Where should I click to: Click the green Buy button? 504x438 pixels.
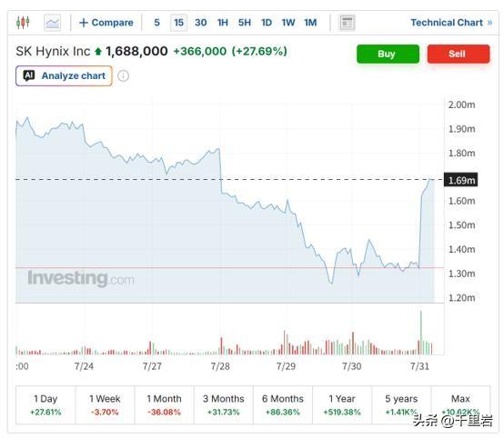point(388,54)
